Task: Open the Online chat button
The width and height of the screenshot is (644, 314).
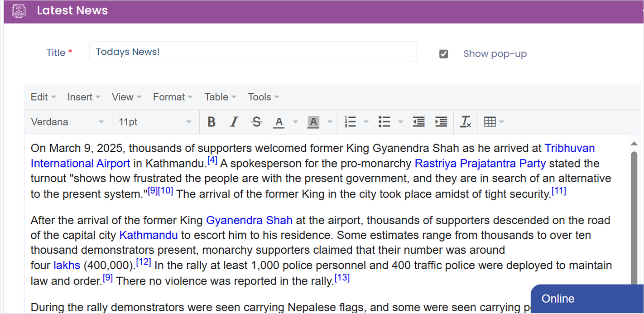Action: tap(586, 299)
